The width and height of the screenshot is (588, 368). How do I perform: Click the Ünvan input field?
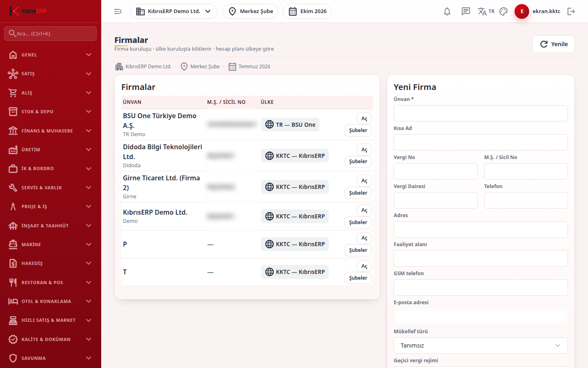[x=481, y=113]
